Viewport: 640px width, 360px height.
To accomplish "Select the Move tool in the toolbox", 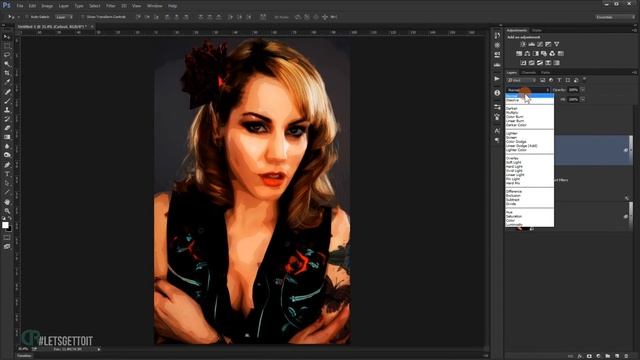I will (7, 37).
